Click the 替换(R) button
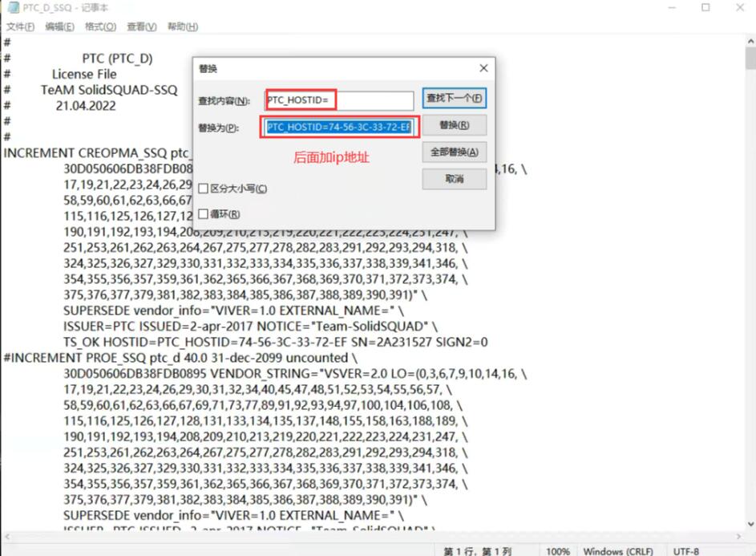The width and height of the screenshot is (756, 556). click(x=455, y=124)
